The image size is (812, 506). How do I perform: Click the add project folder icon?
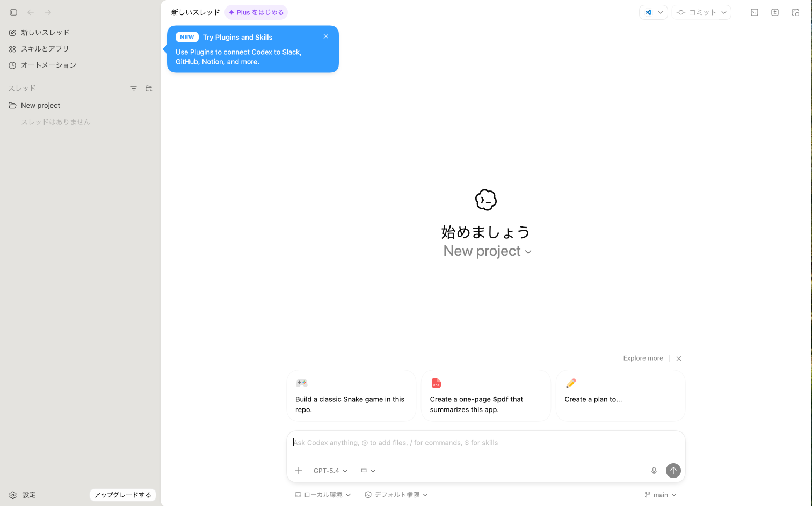point(149,88)
